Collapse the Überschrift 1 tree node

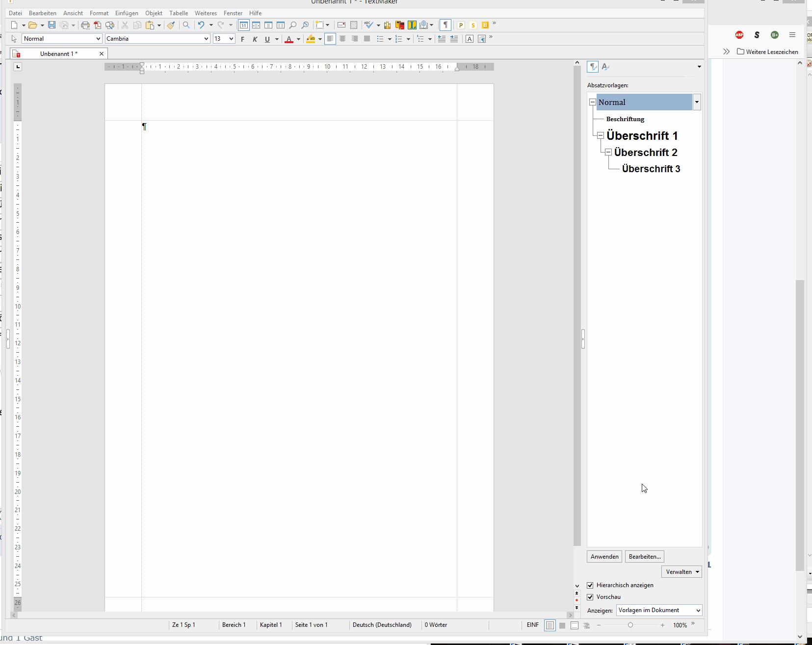pyautogui.click(x=601, y=135)
